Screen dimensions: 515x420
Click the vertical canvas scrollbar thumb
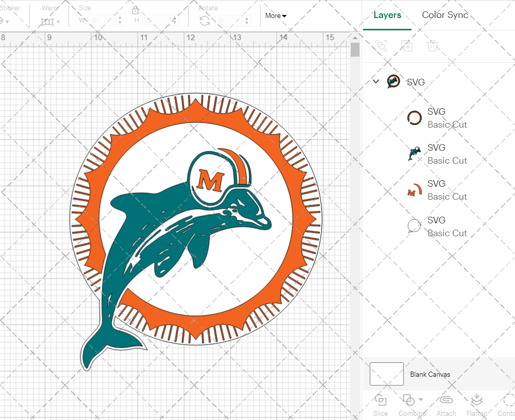tap(355, 50)
